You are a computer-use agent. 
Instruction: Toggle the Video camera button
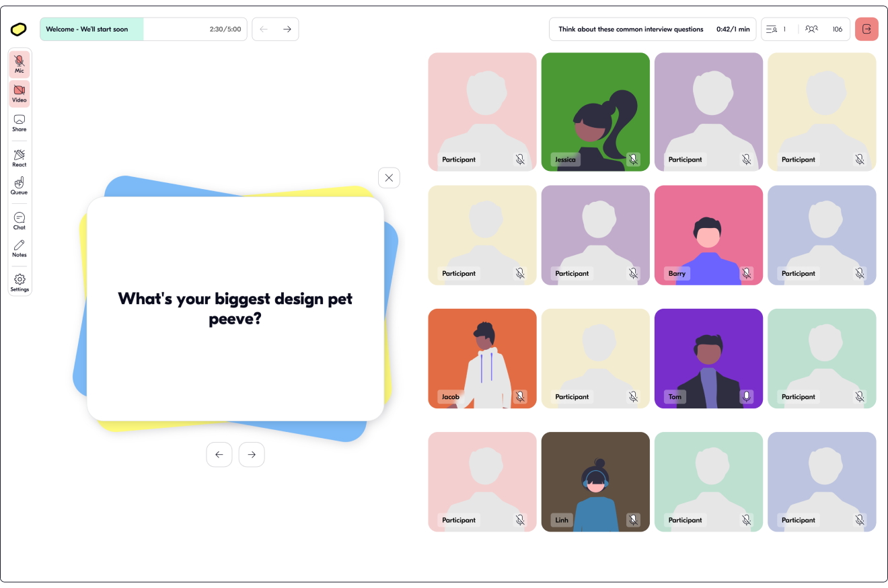pos(20,94)
